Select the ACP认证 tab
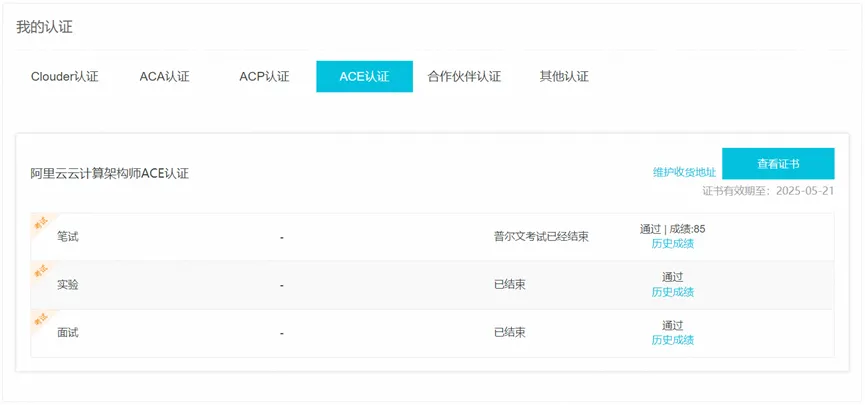 [x=264, y=76]
